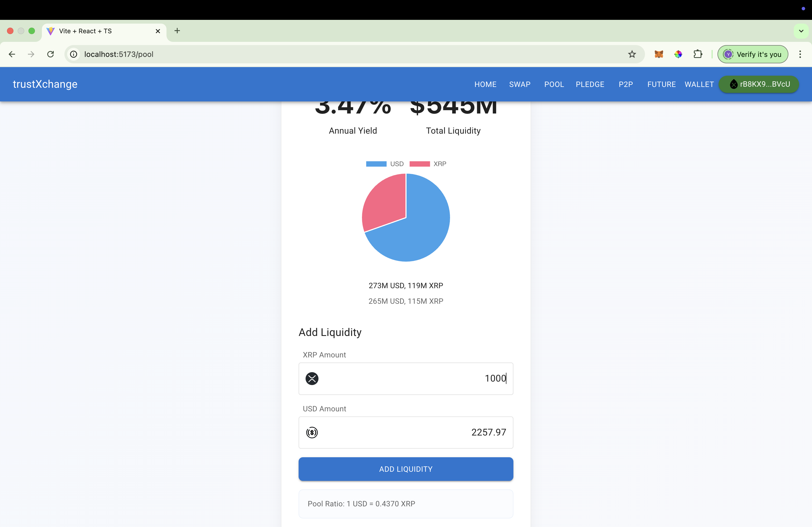Image resolution: width=812 pixels, height=527 pixels.
Task: Open the MetaMask fox extension
Action: tap(658, 54)
